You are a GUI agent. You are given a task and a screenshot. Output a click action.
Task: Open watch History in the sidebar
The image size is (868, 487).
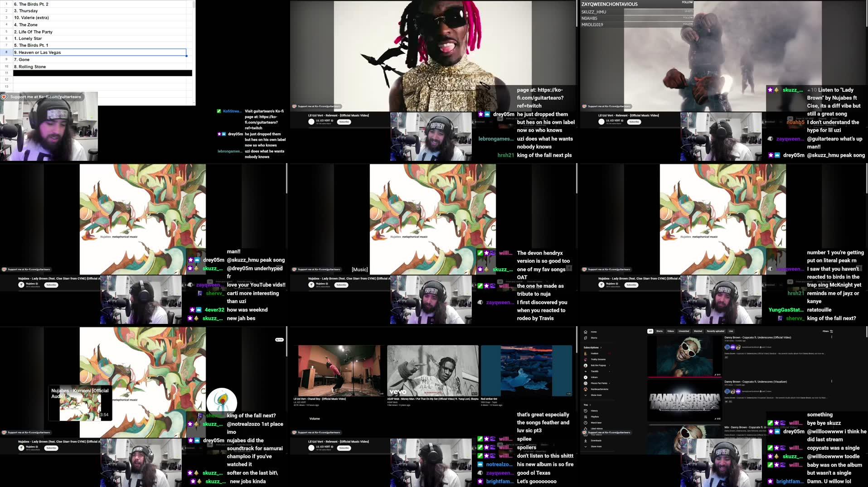tap(594, 411)
